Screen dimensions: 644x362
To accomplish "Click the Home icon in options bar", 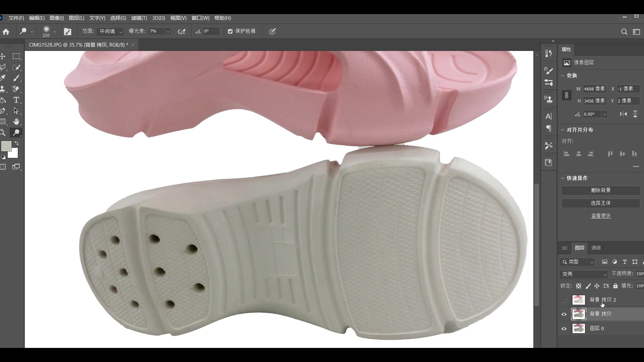I will pyautogui.click(x=6, y=32).
